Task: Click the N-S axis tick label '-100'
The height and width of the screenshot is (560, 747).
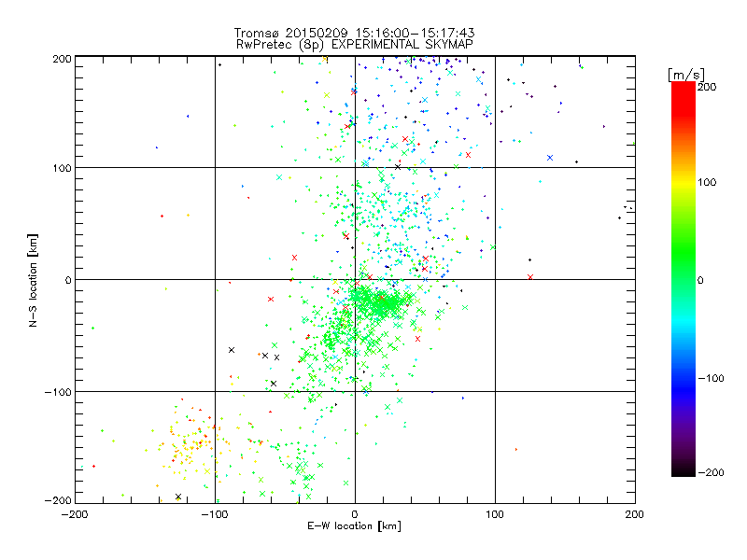Action: pos(58,392)
